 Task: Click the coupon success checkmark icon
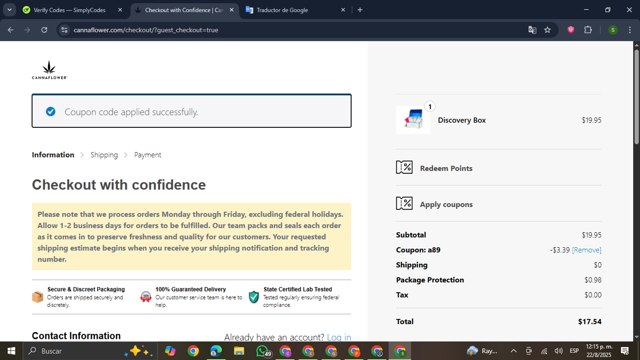[x=51, y=111]
